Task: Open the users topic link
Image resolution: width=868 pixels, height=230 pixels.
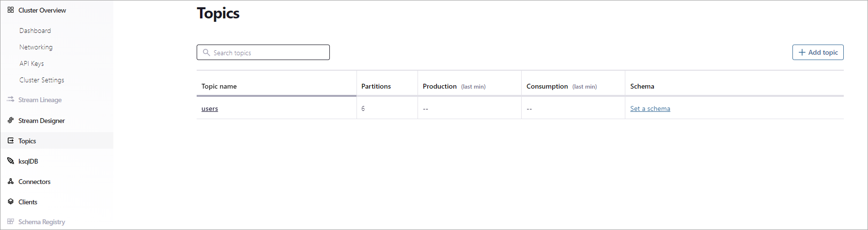Action: pos(210,108)
